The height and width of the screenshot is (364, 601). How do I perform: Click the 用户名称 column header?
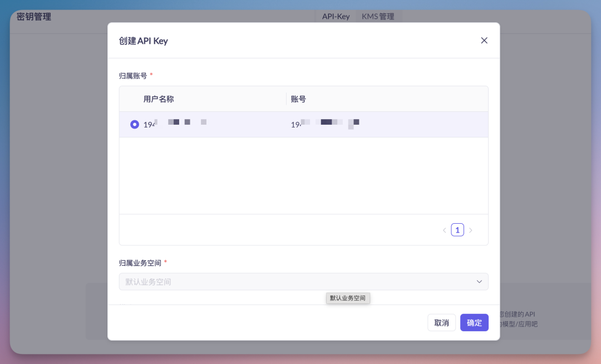click(x=160, y=99)
